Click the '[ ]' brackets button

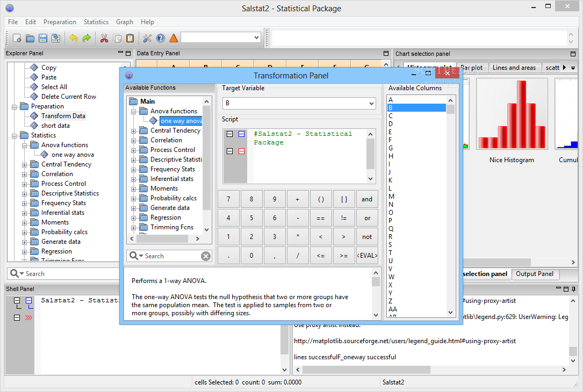pos(344,199)
